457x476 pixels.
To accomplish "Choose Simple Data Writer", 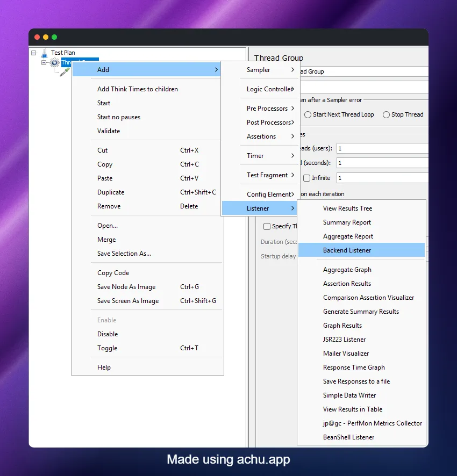I will (362, 395).
